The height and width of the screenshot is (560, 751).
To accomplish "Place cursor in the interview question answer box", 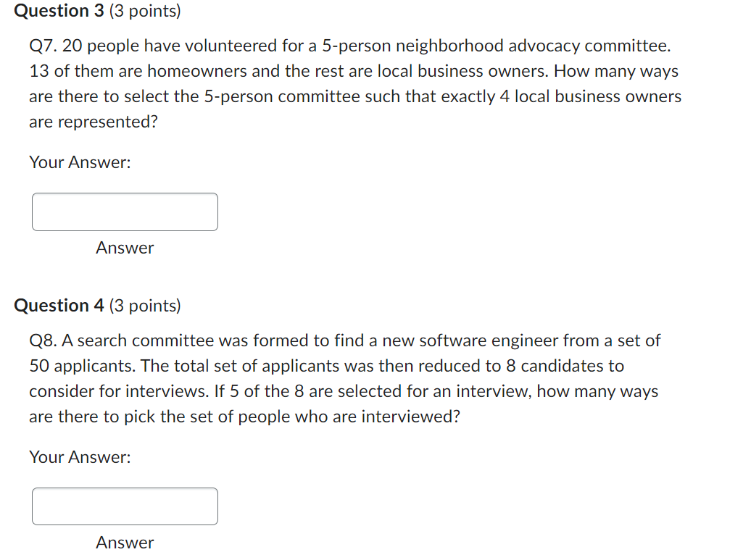I will point(125,506).
